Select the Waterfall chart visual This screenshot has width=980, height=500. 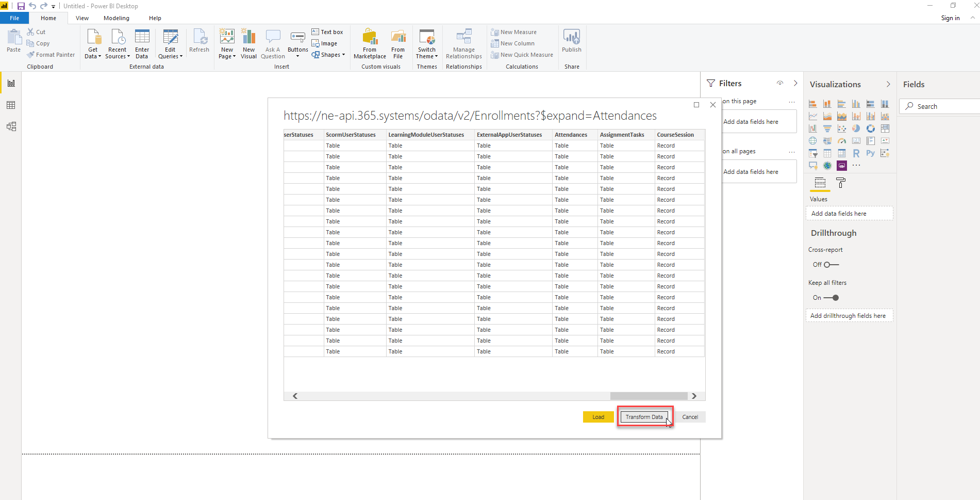coord(813,128)
